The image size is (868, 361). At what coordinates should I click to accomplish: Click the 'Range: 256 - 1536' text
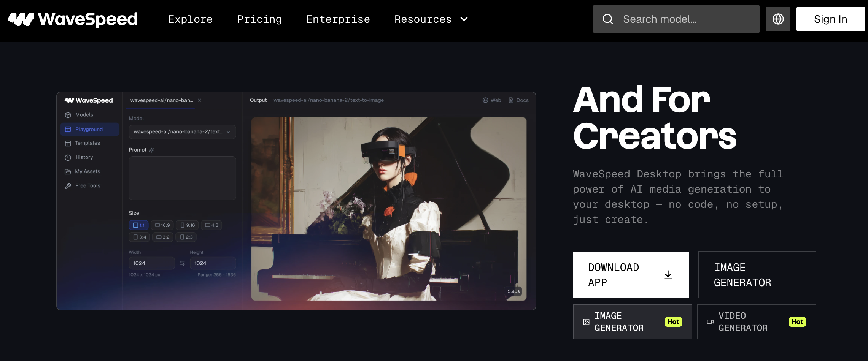[216, 275]
